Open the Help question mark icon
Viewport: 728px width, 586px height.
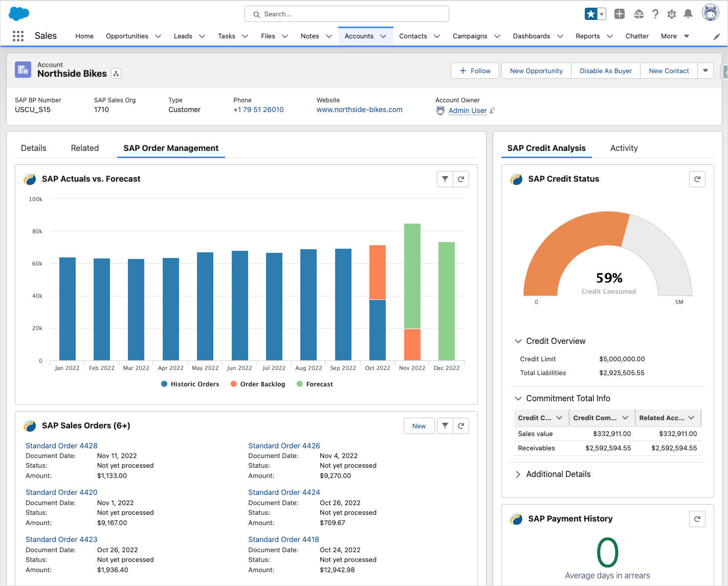tap(655, 14)
